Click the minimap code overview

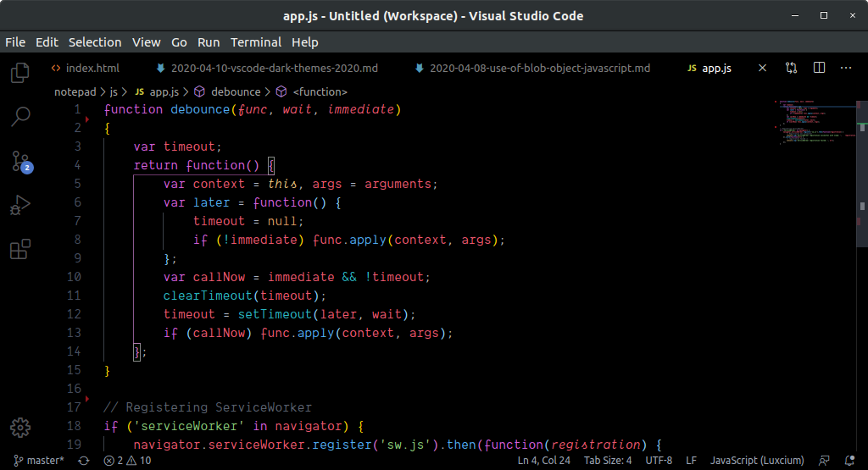(814, 122)
